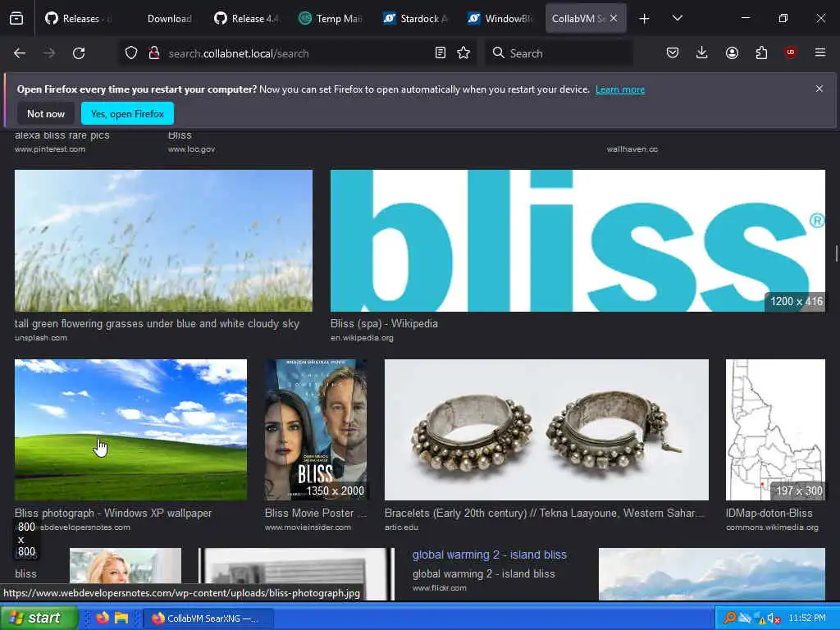Switch to the WindowBlinds tab

point(500,19)
